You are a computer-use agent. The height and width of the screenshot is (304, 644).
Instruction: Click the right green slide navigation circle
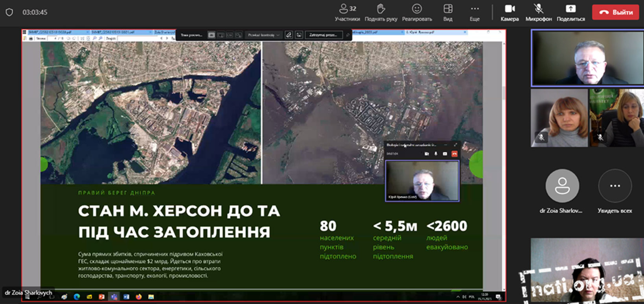476,165
